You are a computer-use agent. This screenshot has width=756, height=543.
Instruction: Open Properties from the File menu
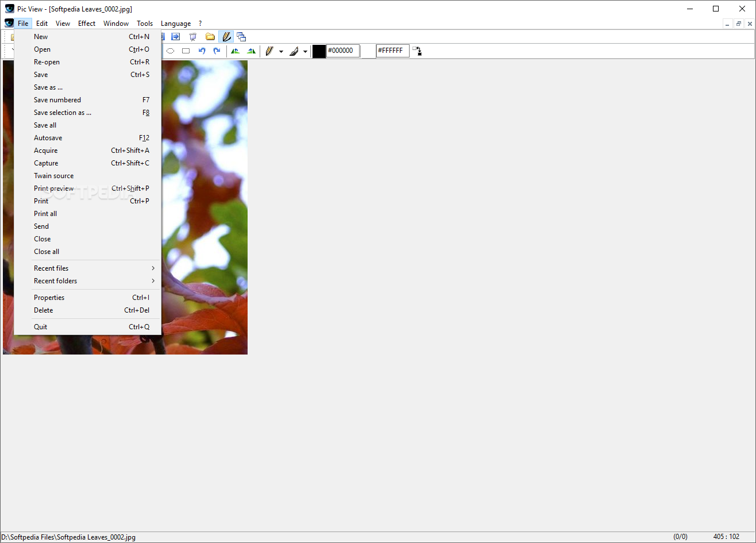pyautogui.click(x=87, y=298)
